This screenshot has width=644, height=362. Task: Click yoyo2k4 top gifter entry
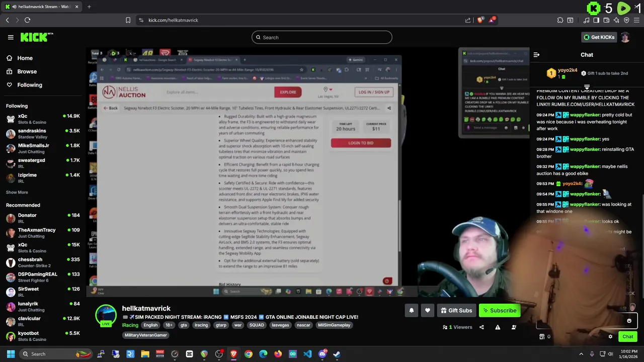pyautogui.click(x=562, y=73)
